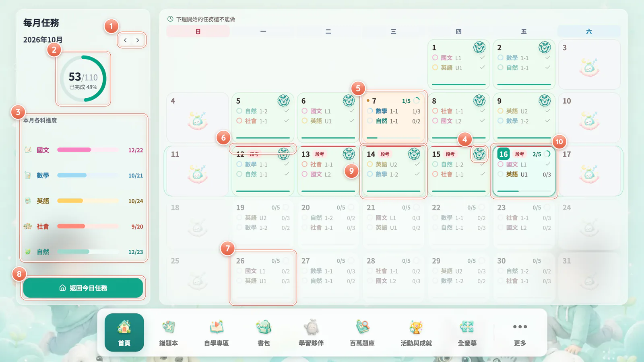The image size is (644, 362).
Task: Click the 社會 subject progress row
Action: pyautogui.click(x=84, y=226)
